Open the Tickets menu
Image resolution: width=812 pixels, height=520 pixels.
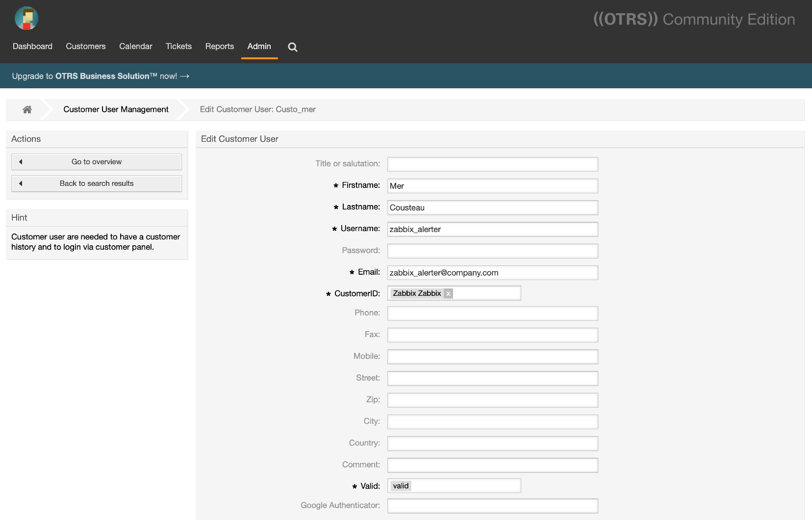point(178,46)
